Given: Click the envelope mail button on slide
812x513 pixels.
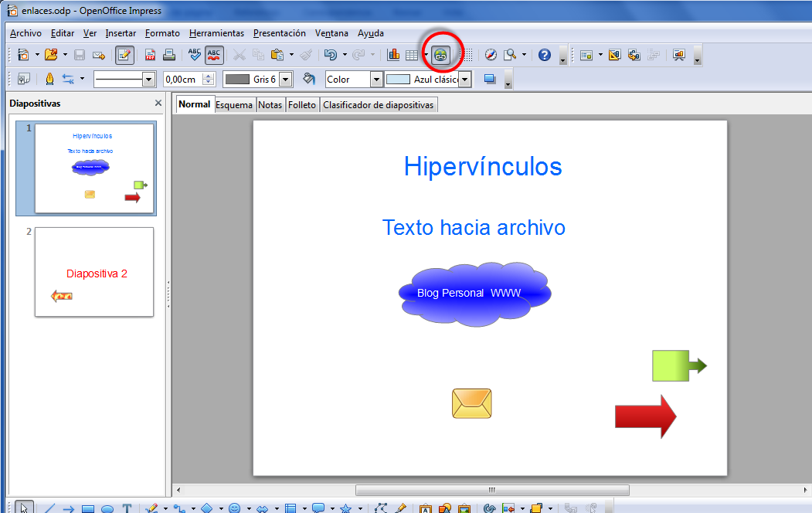Looking at the screenshot, I should (472, 403).
